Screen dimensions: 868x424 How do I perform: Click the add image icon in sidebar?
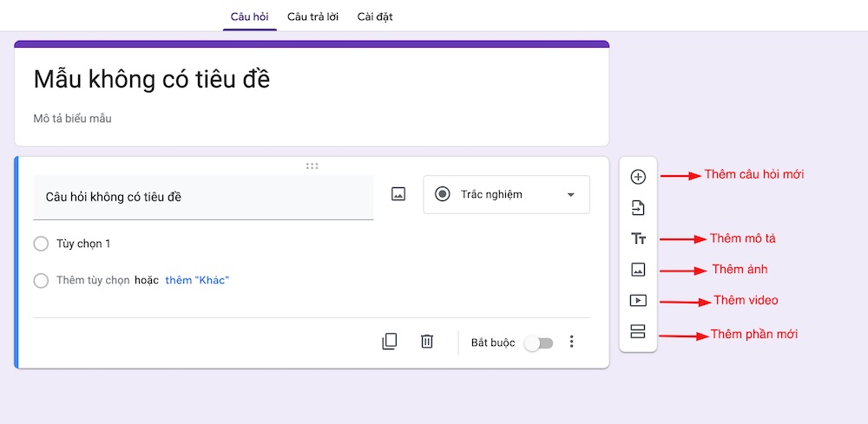tap(638, 270)
